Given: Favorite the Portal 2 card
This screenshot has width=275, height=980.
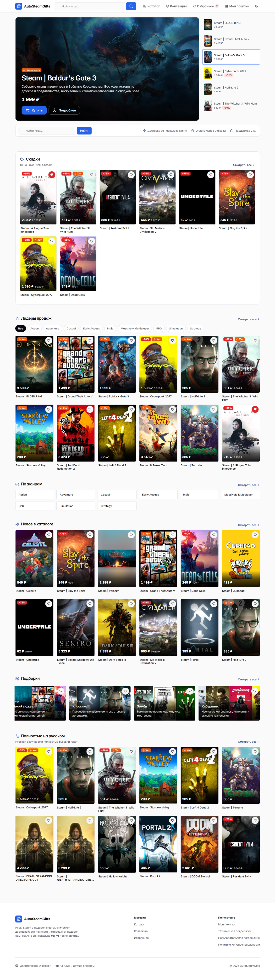Looking at the screenshot, I should pyautogui.click(x=173, y=821).
